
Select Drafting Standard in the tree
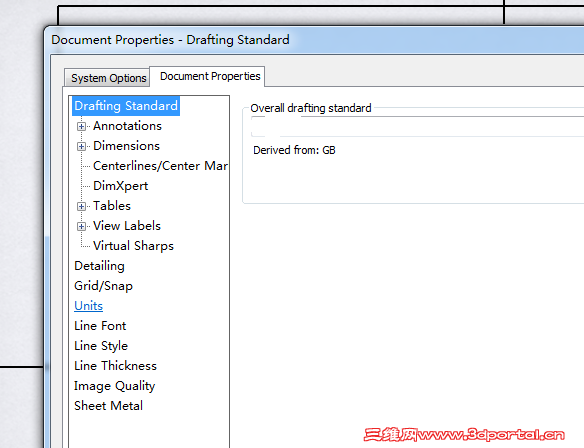point(126,106)
